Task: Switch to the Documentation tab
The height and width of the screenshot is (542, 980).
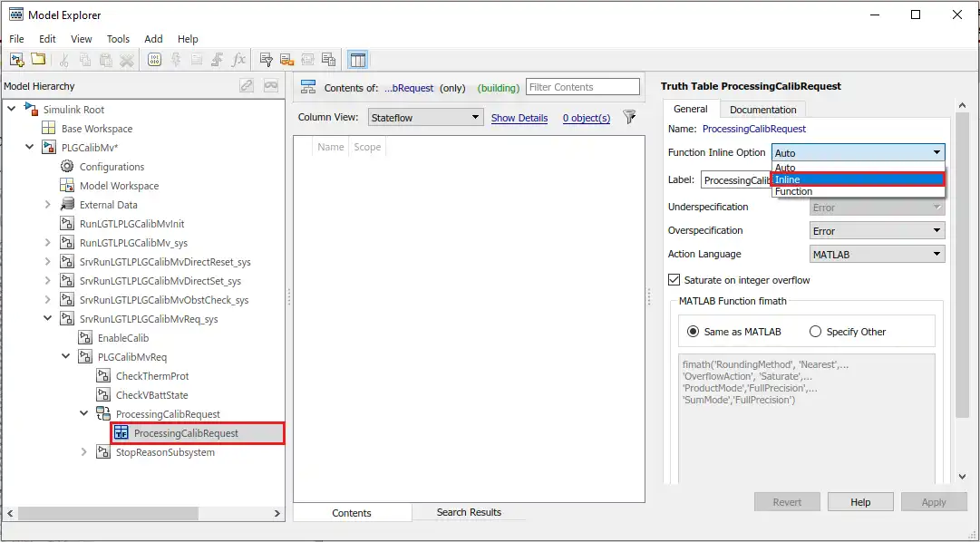Action: pos(762,110)
